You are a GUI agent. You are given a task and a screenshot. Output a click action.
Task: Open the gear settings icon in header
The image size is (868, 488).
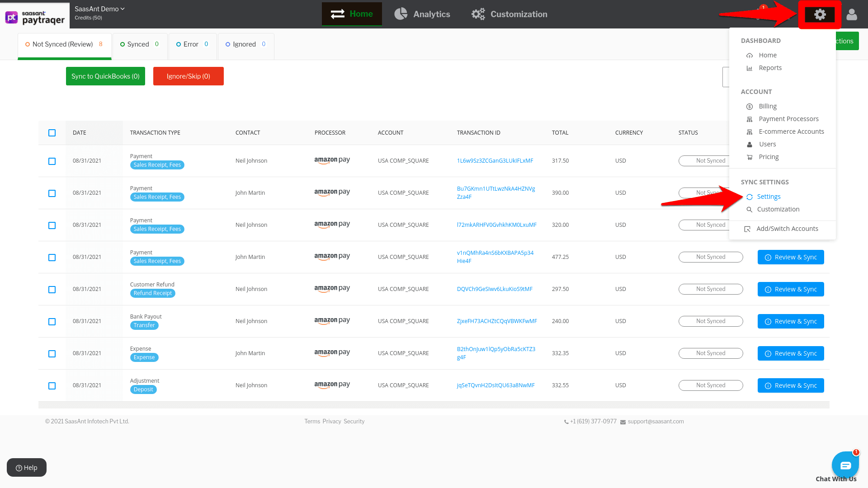click(x=820, y=14)
